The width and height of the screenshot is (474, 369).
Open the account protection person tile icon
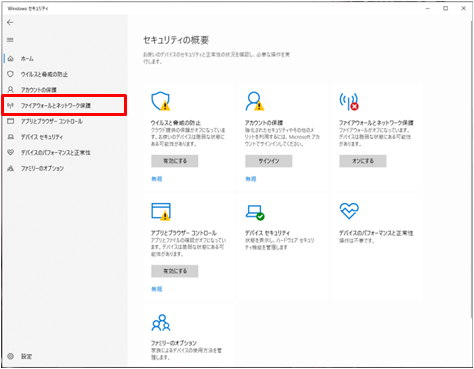[255, 101]
